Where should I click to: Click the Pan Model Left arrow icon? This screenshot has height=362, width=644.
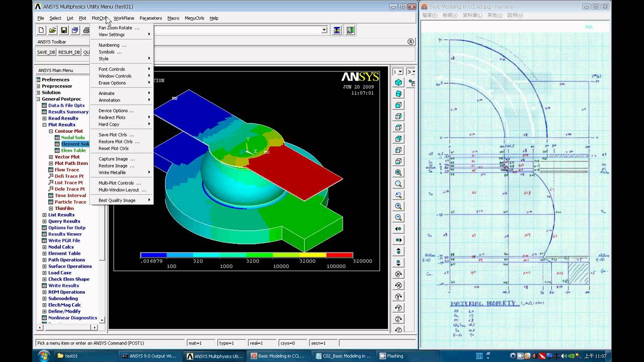tap(398, 229)
